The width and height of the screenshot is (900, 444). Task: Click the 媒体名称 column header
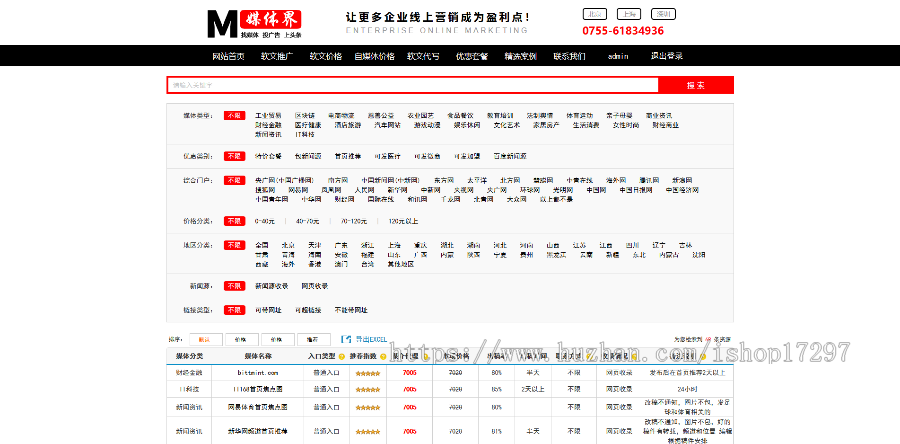coord(258,356)
